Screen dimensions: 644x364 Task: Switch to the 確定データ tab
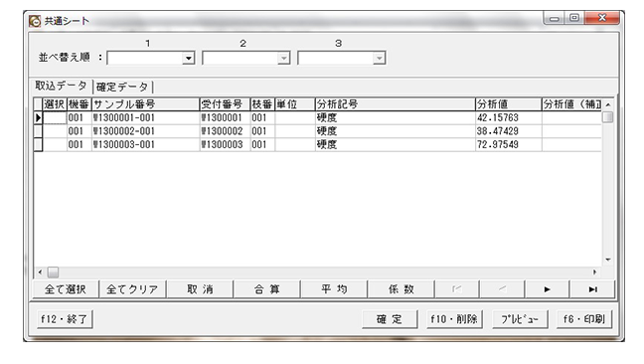(122, 88)
